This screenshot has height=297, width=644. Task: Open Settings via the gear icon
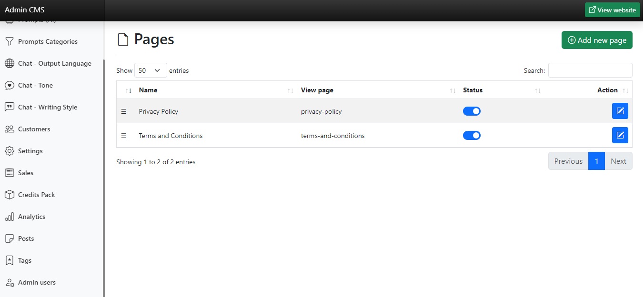[x=9, y=151]
